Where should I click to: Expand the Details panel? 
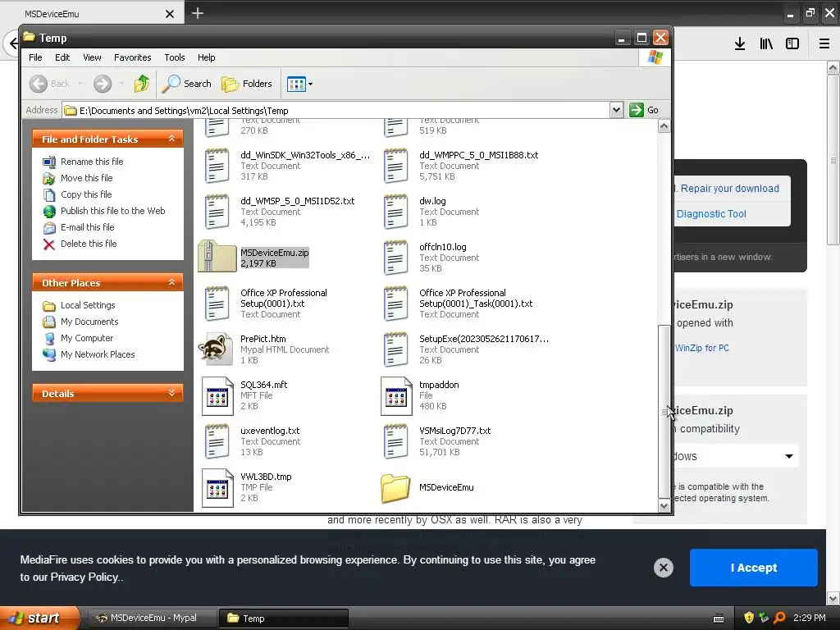coord(171,393)
